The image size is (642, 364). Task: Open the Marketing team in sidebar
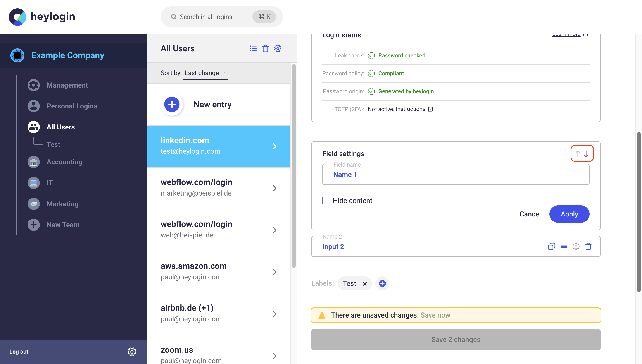tap(62, 204)
